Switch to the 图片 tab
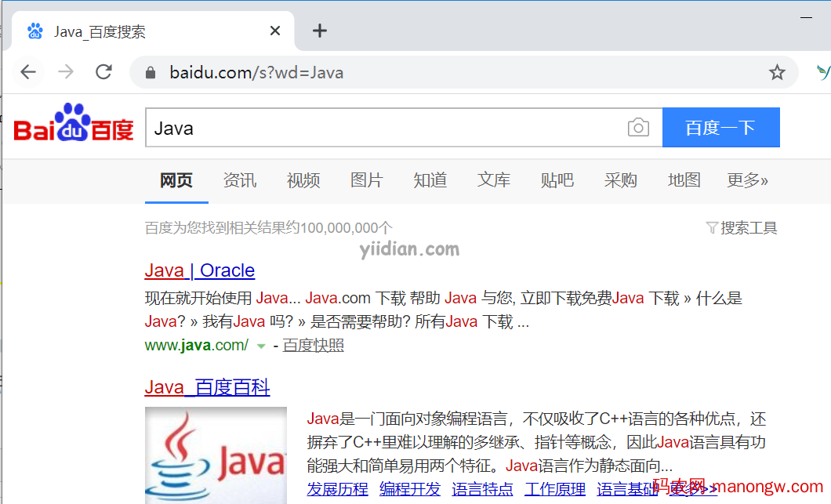 [366, 180]
